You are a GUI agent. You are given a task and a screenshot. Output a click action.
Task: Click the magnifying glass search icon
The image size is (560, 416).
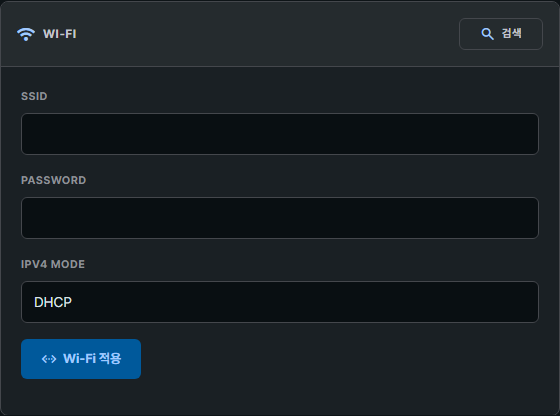click(x=487, y=34)
